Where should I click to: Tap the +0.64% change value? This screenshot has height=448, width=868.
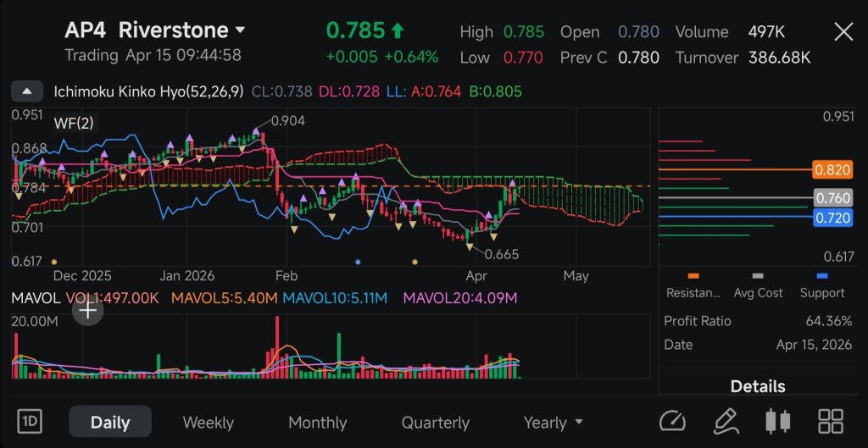pyautogui.click(x=411, y=57)
